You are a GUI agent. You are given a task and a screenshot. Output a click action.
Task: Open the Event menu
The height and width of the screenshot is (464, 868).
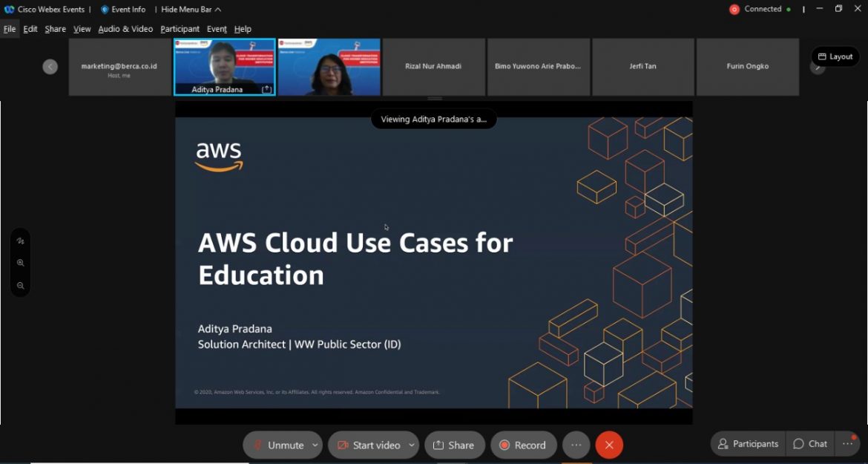point(217,29)
